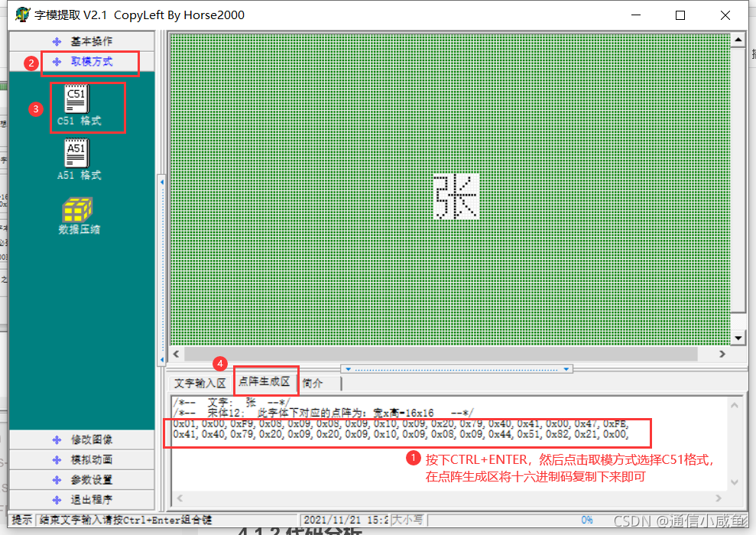
Task: Expand the 修改图像 panel header
Action: pos(82,439)
